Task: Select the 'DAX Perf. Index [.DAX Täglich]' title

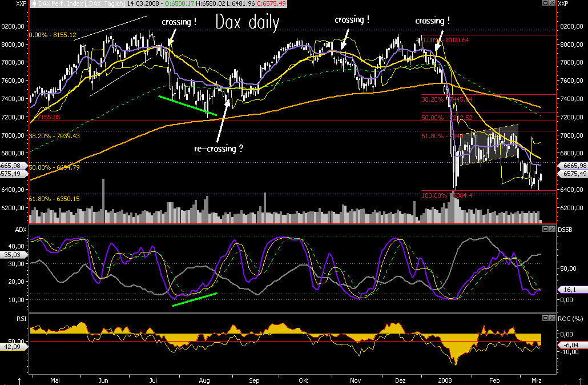Action: click(82, 4)
